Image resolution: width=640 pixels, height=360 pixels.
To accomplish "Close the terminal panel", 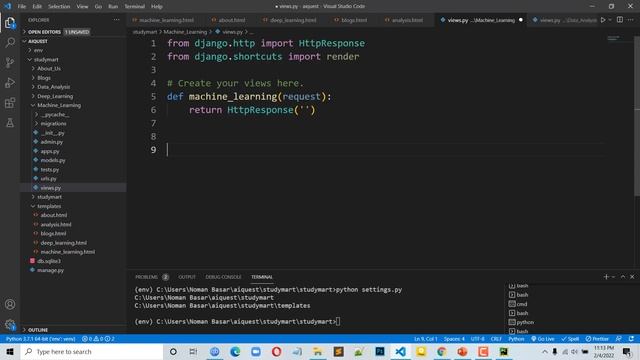I will (x=632, y=277).
